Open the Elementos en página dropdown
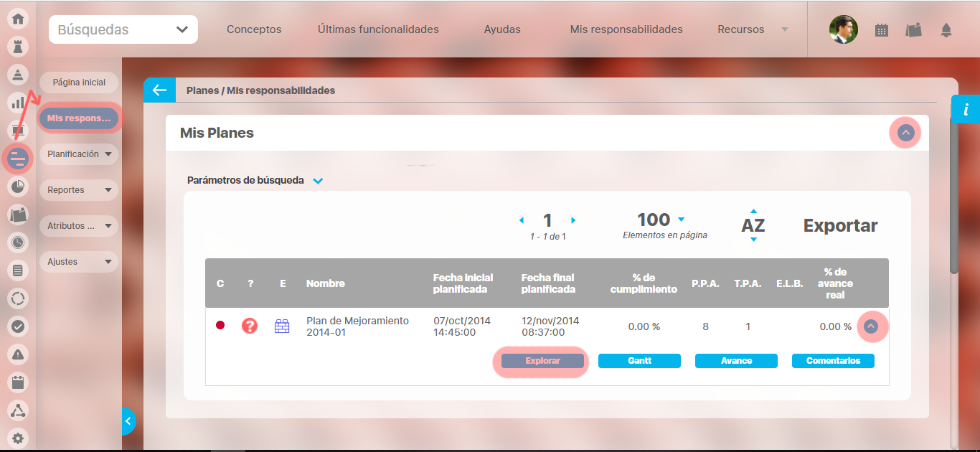 [681, 220]
